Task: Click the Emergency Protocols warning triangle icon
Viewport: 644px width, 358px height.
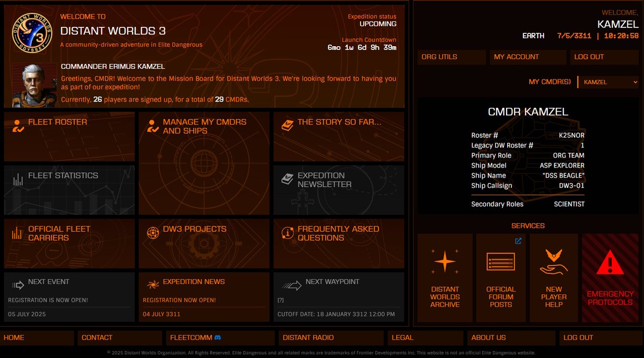Action: (610, 263)
